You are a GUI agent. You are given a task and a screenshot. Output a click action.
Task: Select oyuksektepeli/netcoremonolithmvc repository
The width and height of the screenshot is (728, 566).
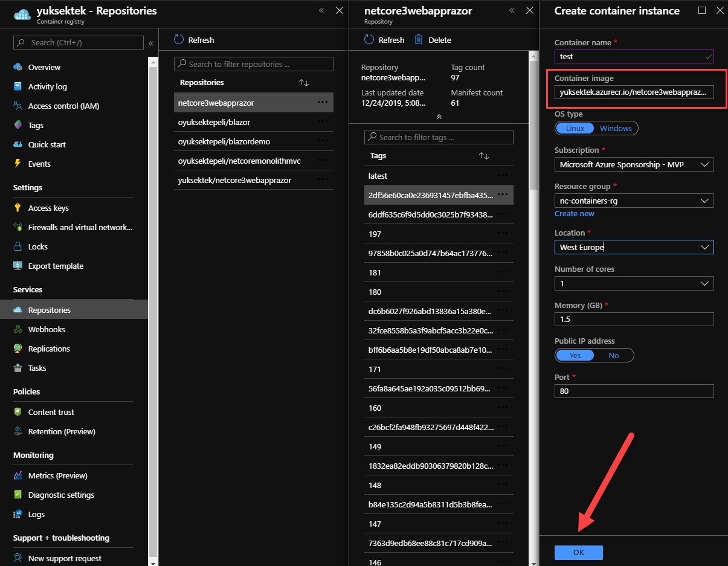254,161
